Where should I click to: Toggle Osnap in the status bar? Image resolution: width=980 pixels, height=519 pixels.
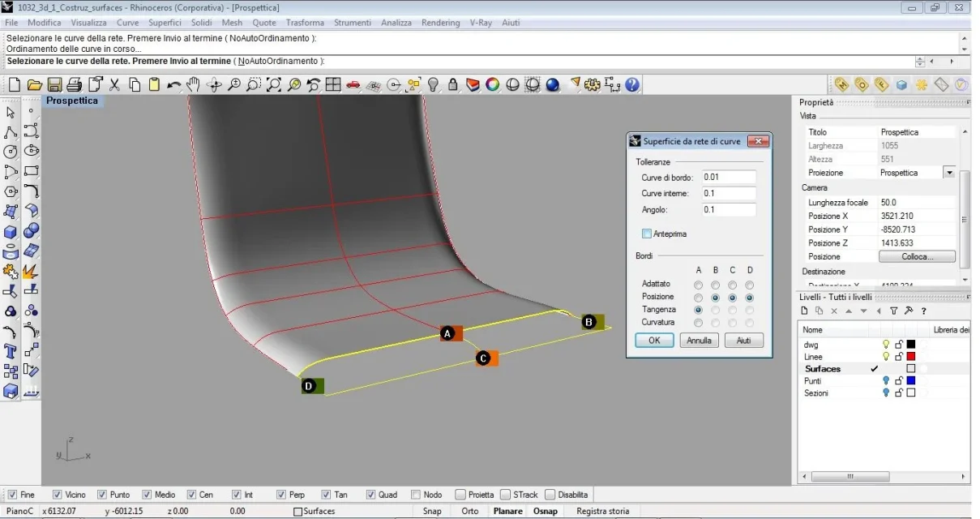click(x=545, y=511)
